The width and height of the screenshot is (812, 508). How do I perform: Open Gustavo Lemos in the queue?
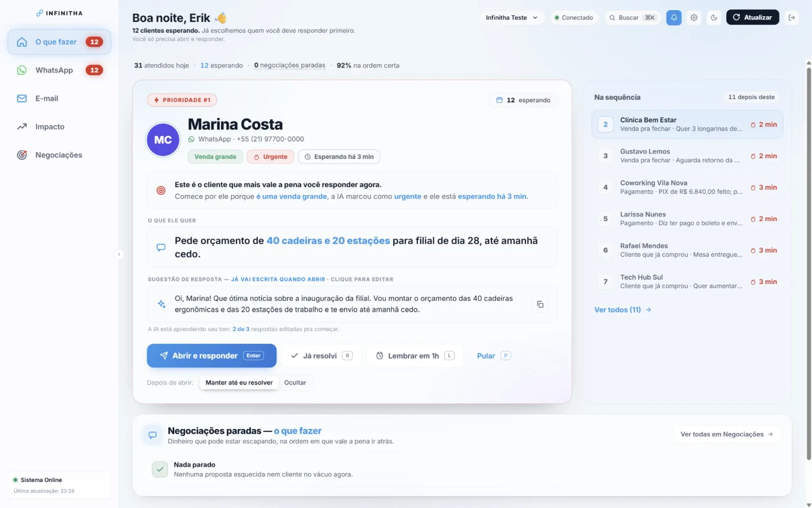pos(687,156)
